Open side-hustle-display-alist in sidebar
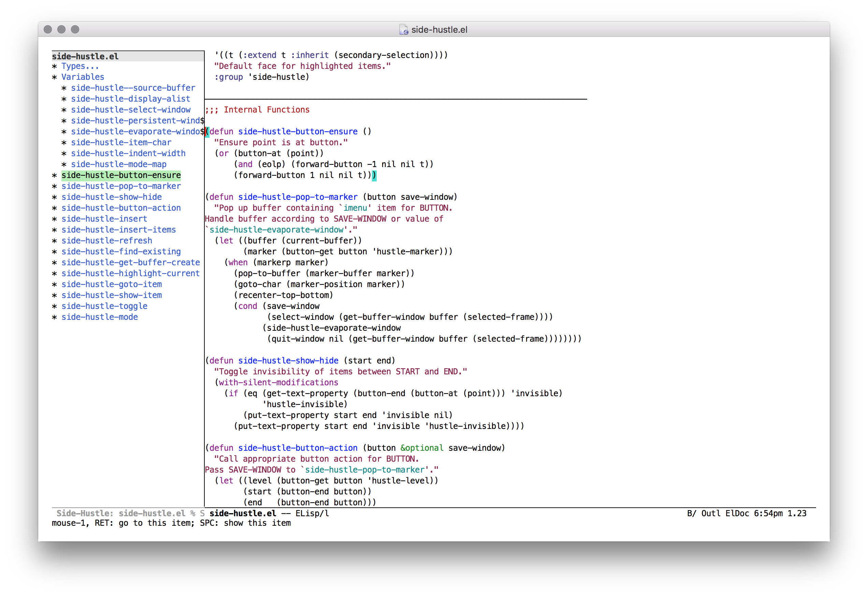 click(130, 99)
